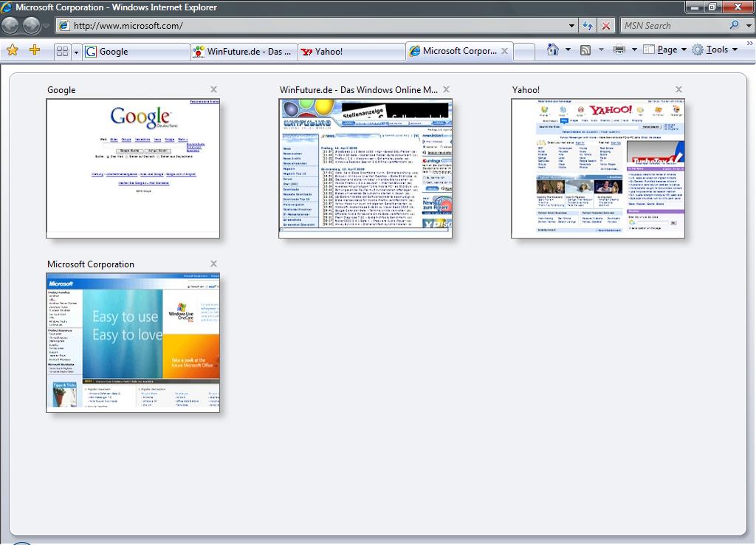Open the Page menu
This screenshot has height=545, width=756.
click(x=666, y=49)
